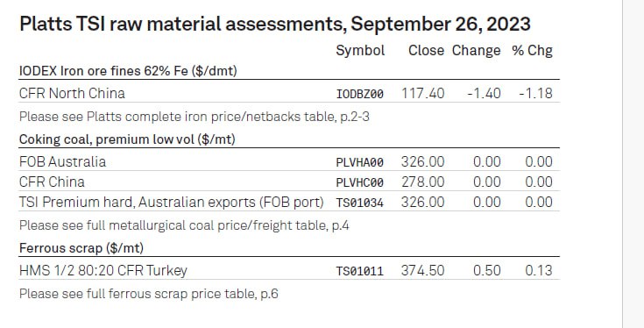This screenshot has width=644, height=328.
Task: Click the % Chg column header
Action: coord(533,51)
